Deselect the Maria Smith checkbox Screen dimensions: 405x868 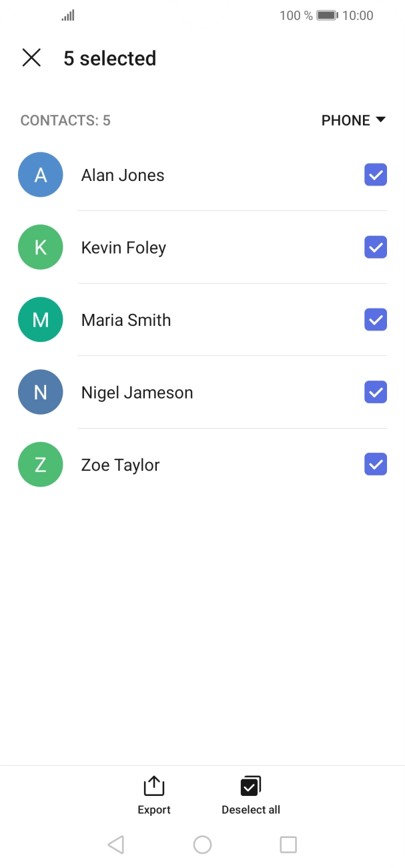tap(376, 320)
